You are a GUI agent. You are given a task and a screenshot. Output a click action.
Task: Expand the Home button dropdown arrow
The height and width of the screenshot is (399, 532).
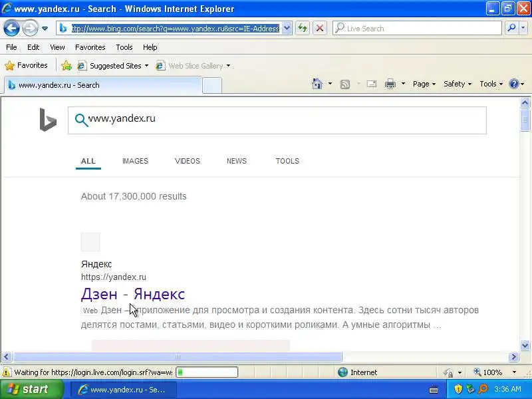tap(330, 84)
